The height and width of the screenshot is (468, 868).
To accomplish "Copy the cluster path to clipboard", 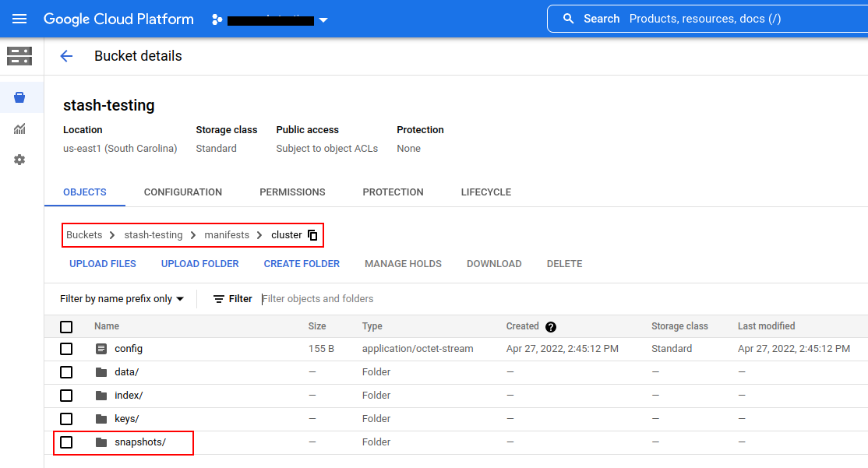I will [x=312, y=235].
